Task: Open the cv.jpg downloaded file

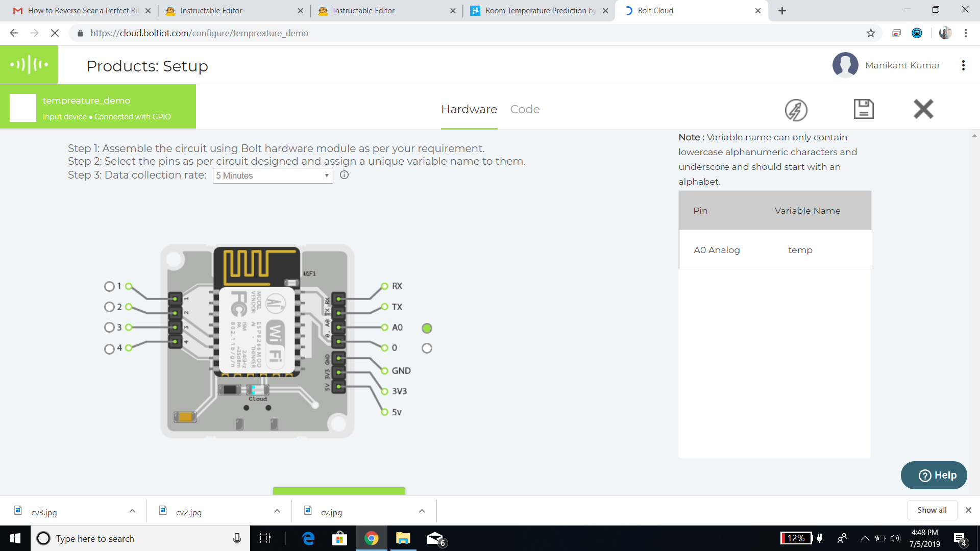Action: 331,512
